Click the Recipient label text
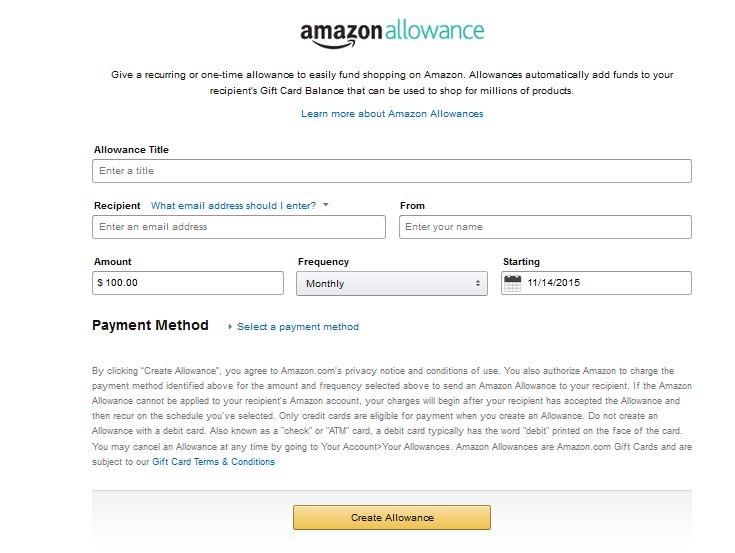 [x=117, y=206]
